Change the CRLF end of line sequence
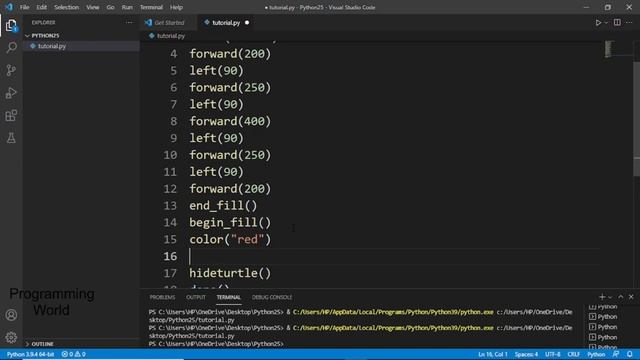Screen dimensions: 640x360 coord(573,354)
